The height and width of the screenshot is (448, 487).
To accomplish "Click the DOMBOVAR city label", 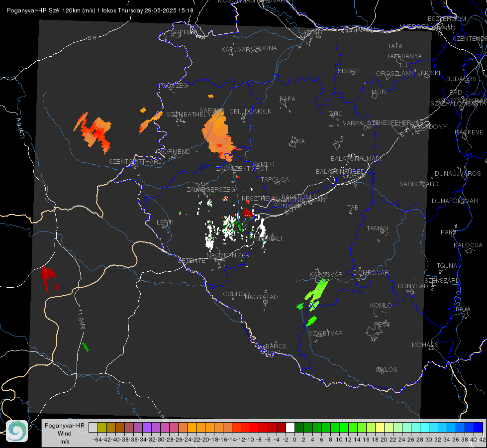I will click(x=371, y=273).
